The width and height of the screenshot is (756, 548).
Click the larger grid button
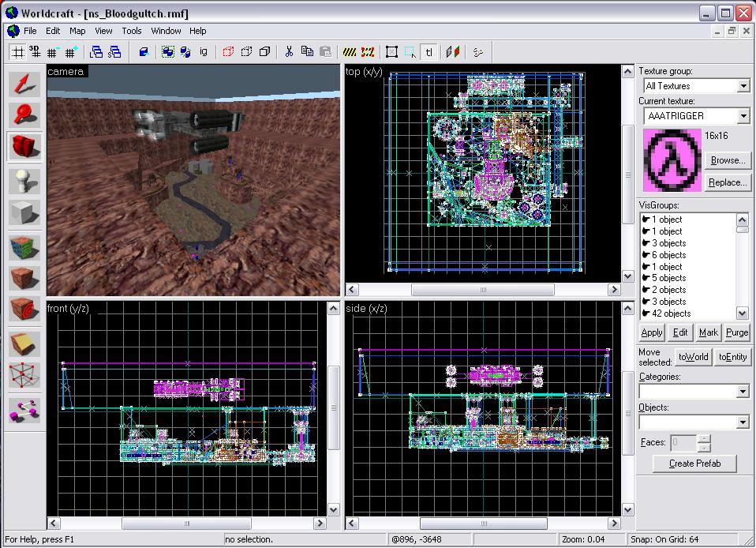pos(71,52)
